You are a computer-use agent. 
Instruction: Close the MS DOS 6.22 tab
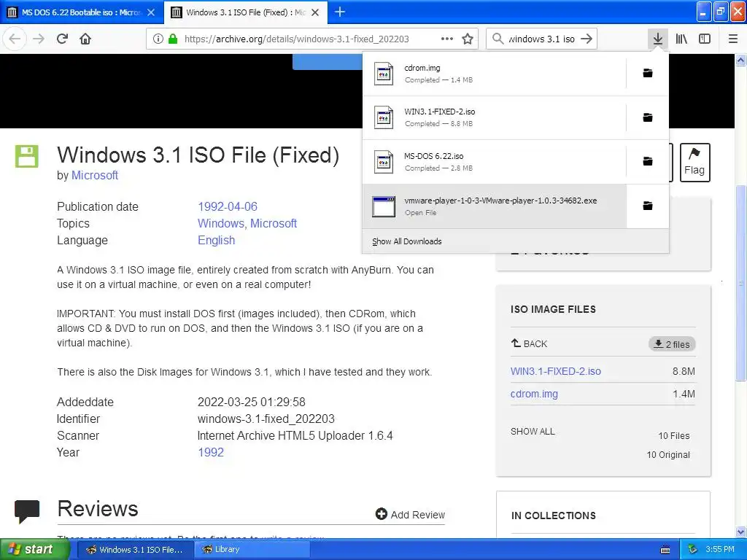[x=151, y=12]
